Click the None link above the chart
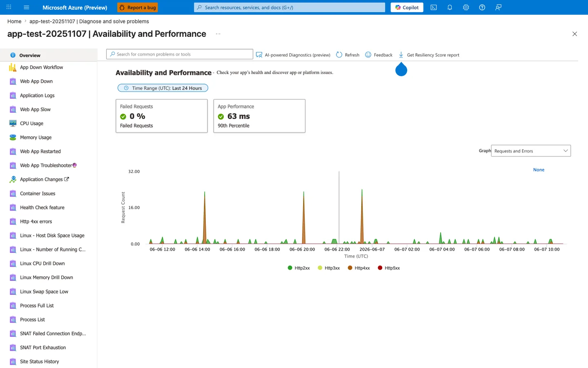This screenshot has width=588, height=368. (539, 170)
